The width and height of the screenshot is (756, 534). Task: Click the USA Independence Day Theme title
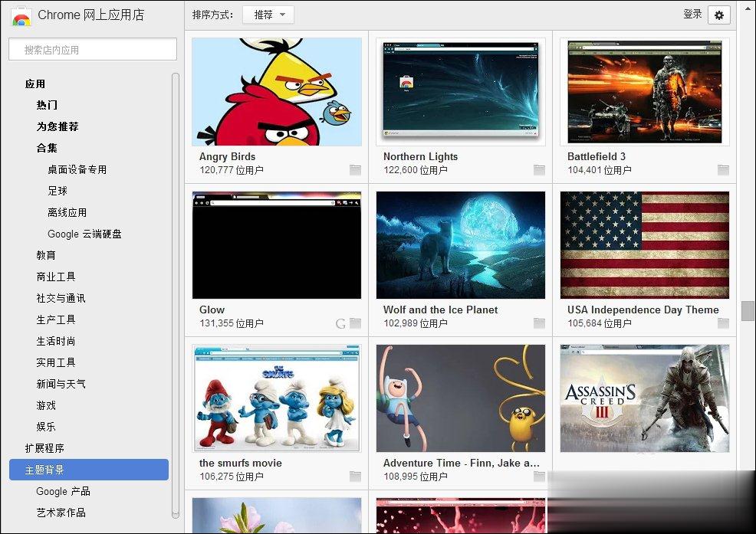tap(643, 310)
